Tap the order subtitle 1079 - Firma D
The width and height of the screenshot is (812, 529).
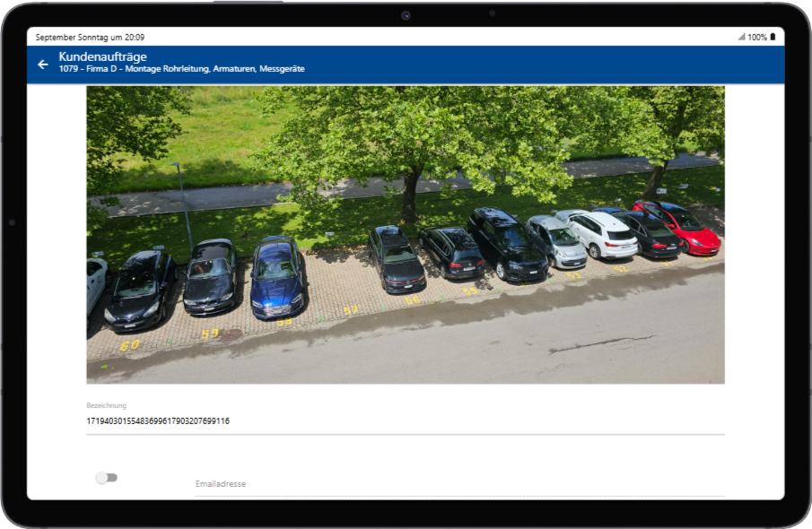click(181, 69)
